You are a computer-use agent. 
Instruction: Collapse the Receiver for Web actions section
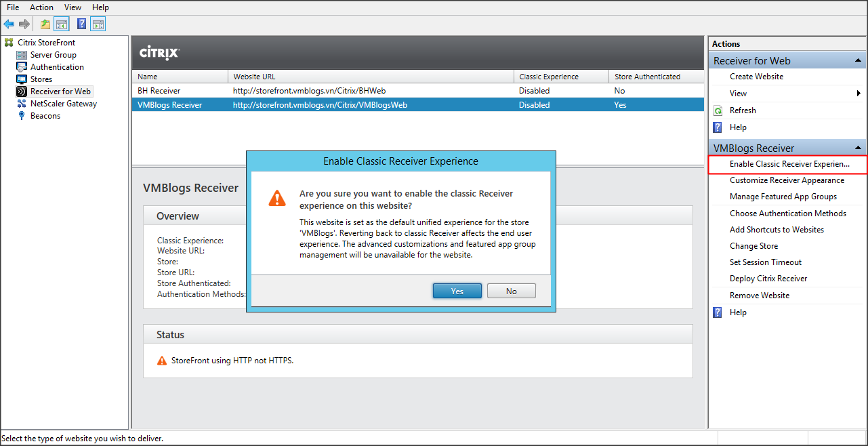pyautogui.click(x=858, y=61)
